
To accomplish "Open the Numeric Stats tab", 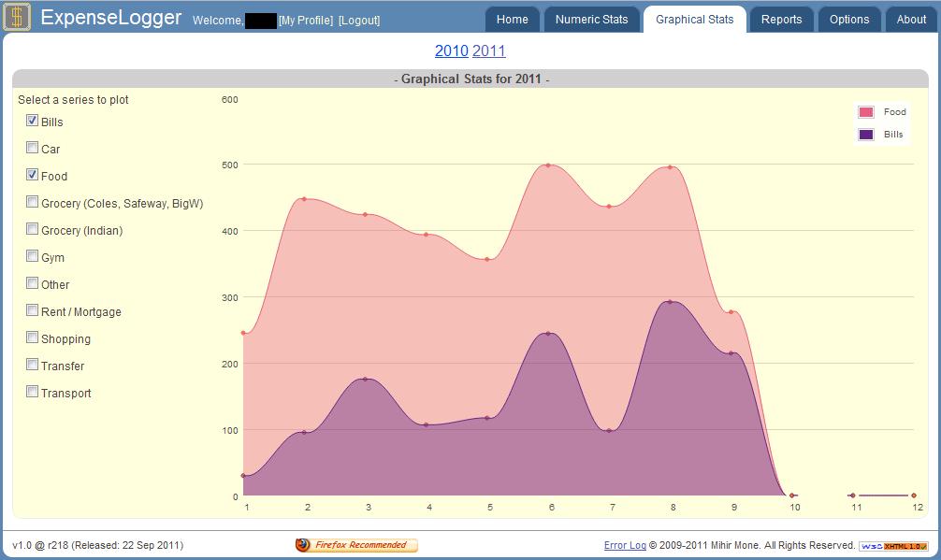I will (592, 20).
